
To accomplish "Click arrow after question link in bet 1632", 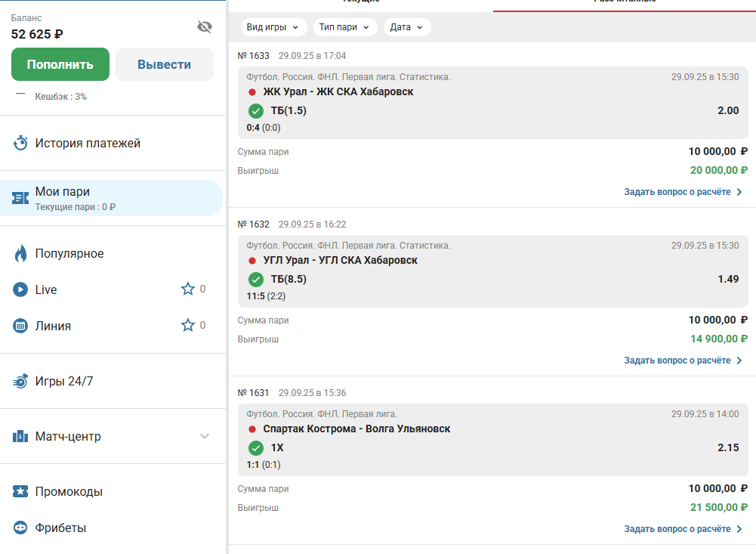I will pos(739,360).
